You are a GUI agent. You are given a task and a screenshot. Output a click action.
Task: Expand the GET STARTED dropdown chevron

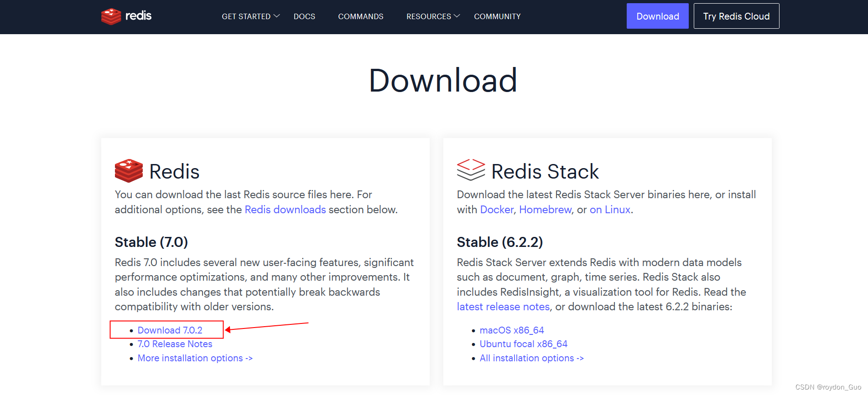click(x=276, y=16)
